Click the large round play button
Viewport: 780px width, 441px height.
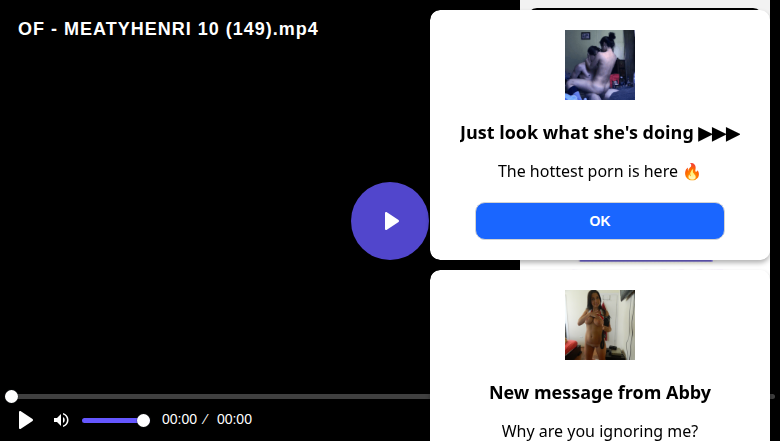(390, 221)
